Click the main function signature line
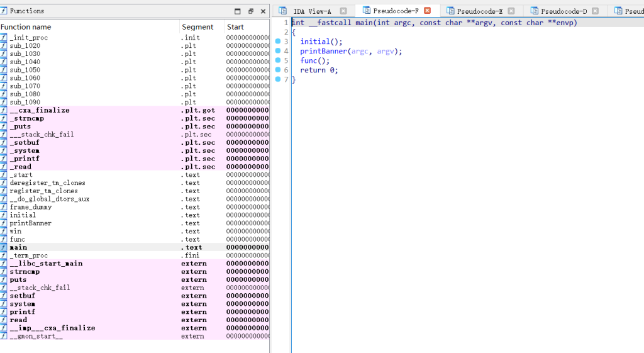644x353 pixels. pos(435,23)
